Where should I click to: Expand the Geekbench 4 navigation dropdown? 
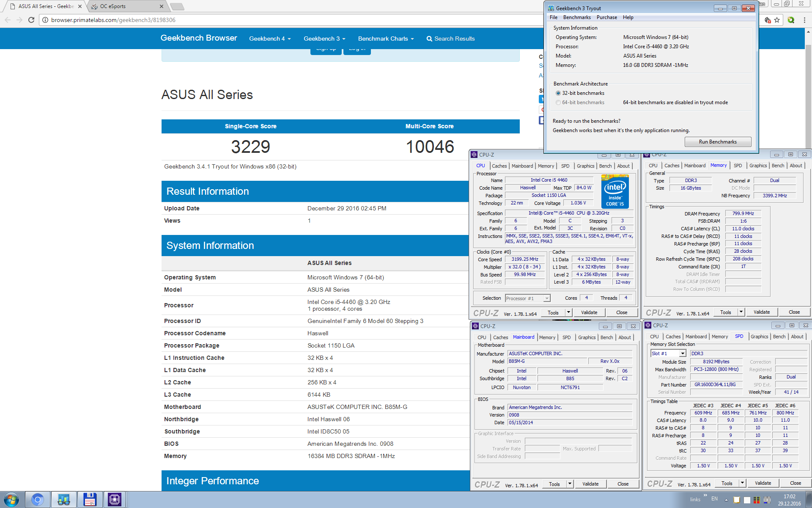click(270, 39)
